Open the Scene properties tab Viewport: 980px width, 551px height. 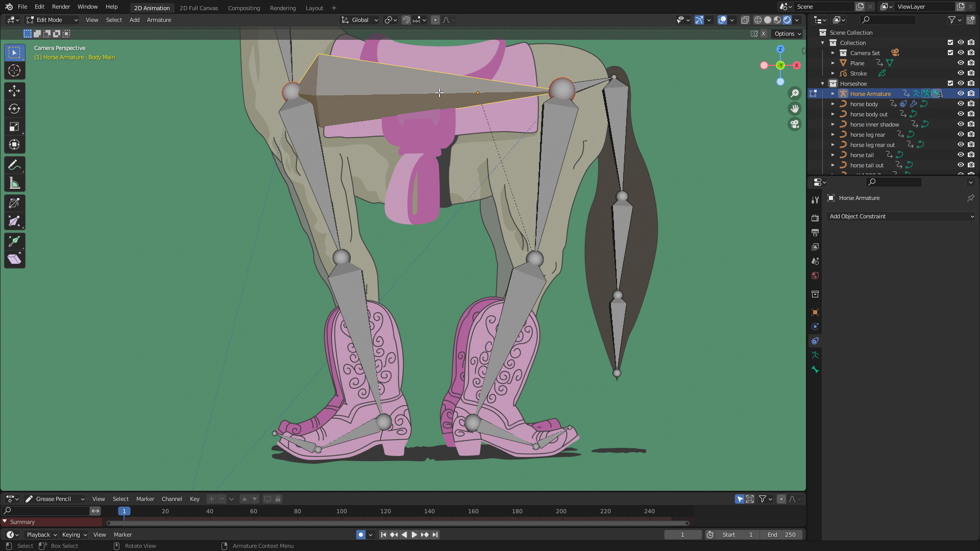(x=815, y=261)
